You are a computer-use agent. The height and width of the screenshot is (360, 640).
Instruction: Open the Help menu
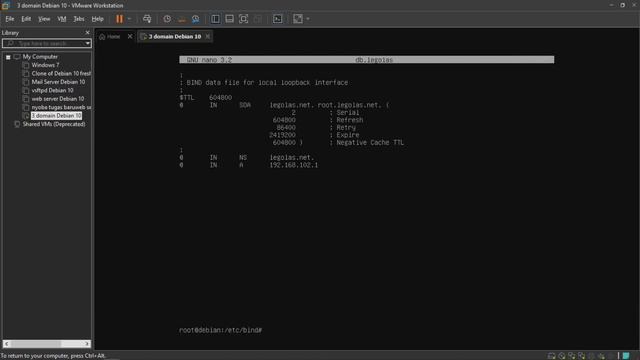[x=97, y=19]
